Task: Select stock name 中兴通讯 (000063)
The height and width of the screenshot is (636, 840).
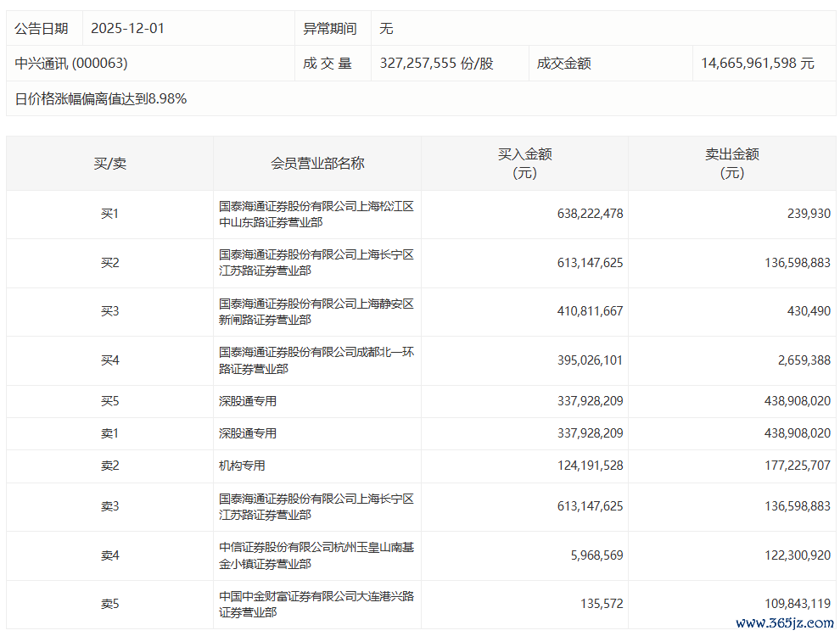Action: click(x=71, y=63)
